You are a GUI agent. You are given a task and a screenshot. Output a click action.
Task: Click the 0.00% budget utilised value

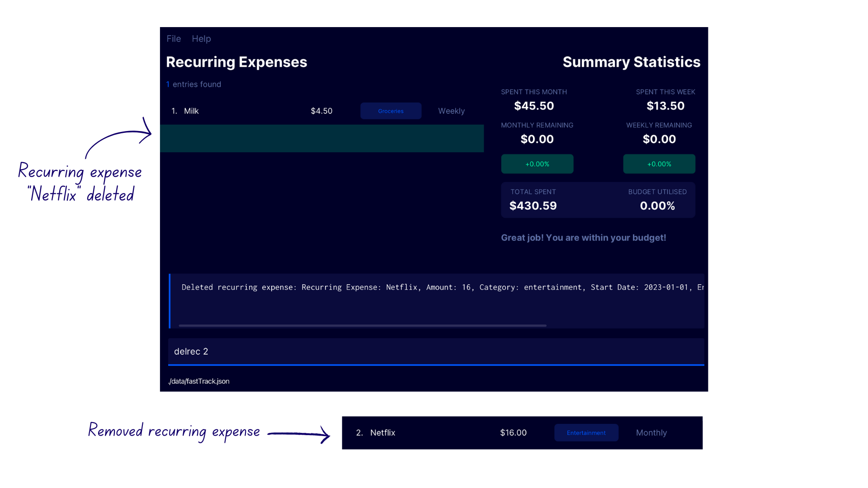point(657,206)
